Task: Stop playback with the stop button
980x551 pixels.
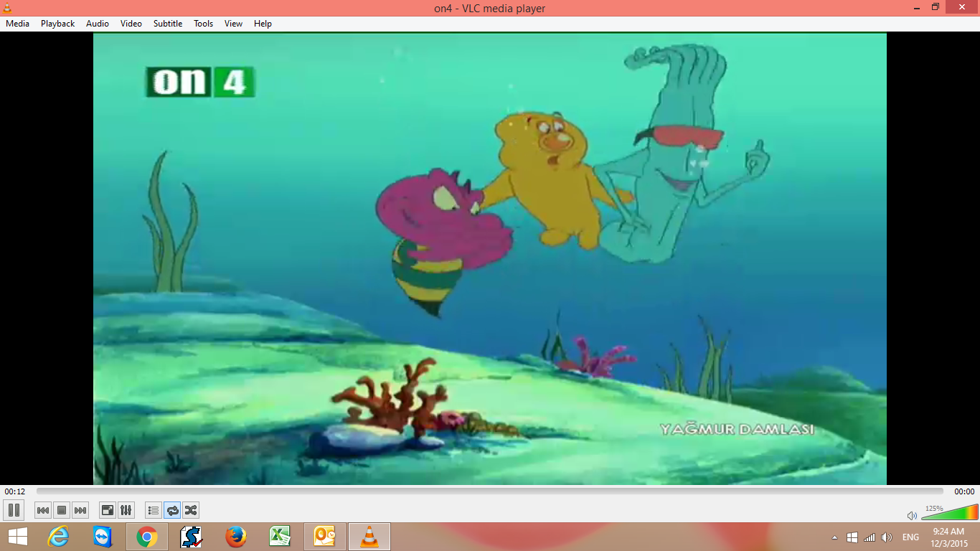Action: click(x=62, y=510)
